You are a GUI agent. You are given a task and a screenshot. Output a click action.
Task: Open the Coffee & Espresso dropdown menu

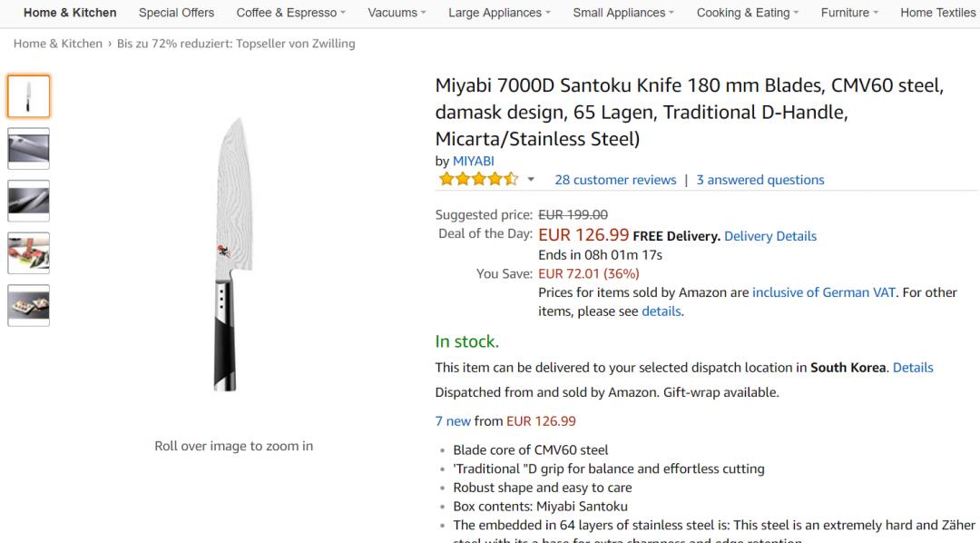click(291, 13)
